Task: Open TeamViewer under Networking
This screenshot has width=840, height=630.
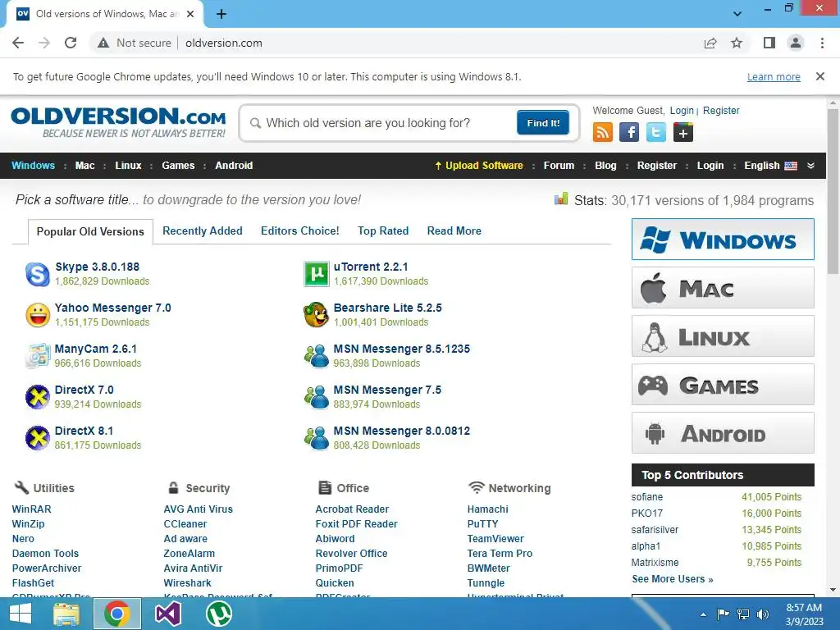Action: click(x=495, y=538)
